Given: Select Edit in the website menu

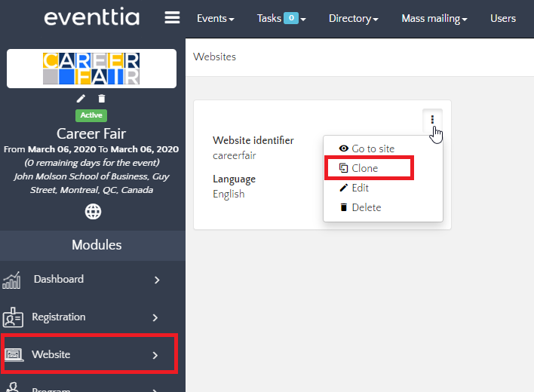Looking at the screenshot, I should coord(360,188).
